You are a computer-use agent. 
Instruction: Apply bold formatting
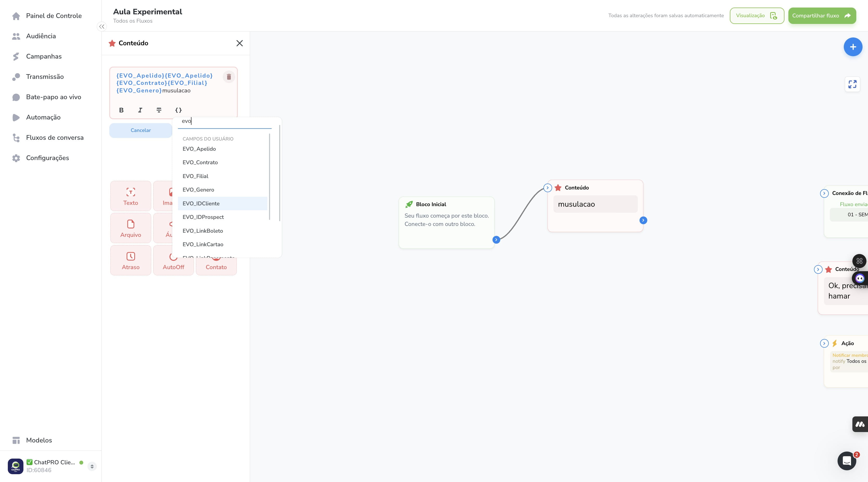click(121, 110)
